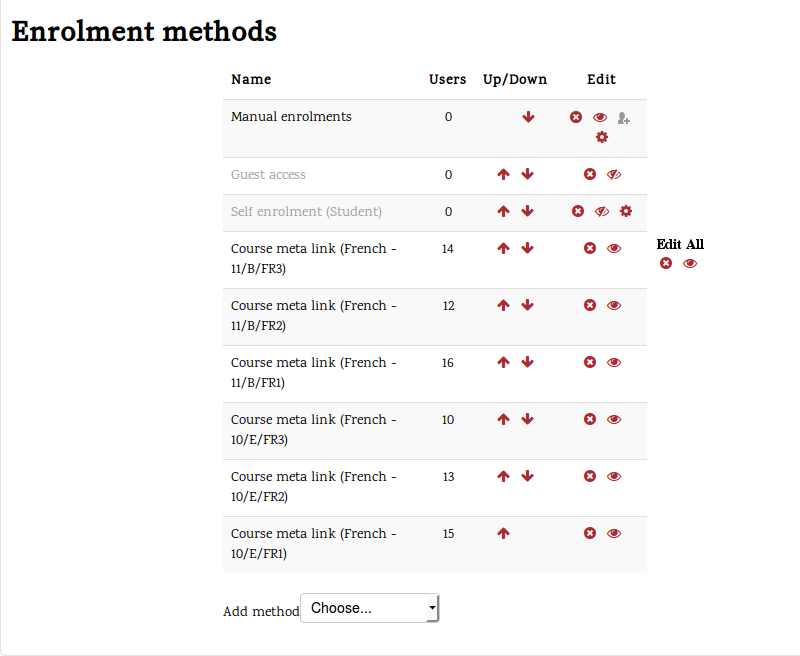
Task: Delete all meta links via Edit All delete icon
Action: pyautogui.click(x=665, y=263)
